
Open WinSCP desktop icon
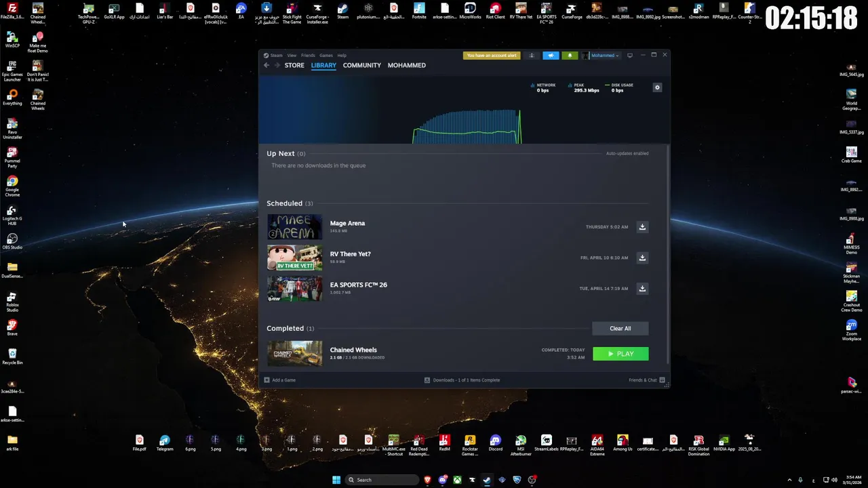12,41
